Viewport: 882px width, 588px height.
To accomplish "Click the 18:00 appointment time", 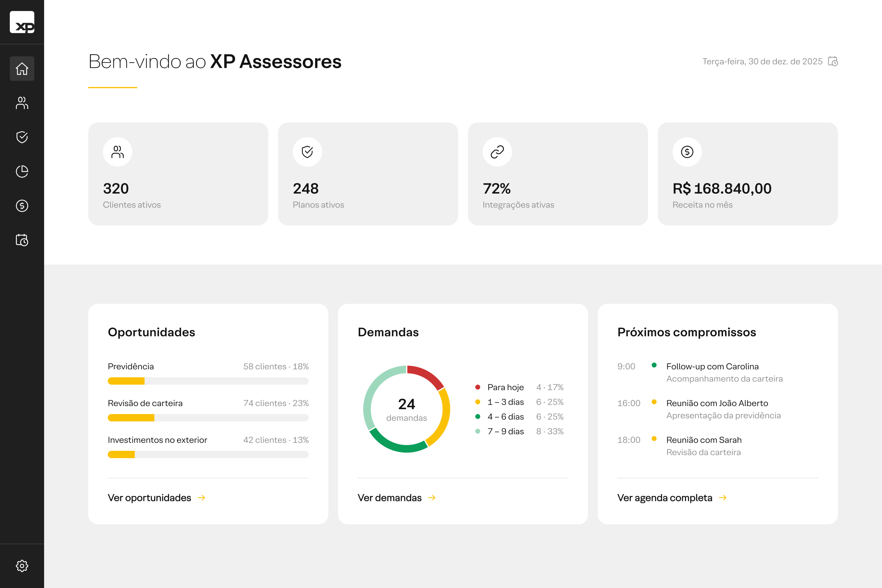I will click(x=629, y=440).
